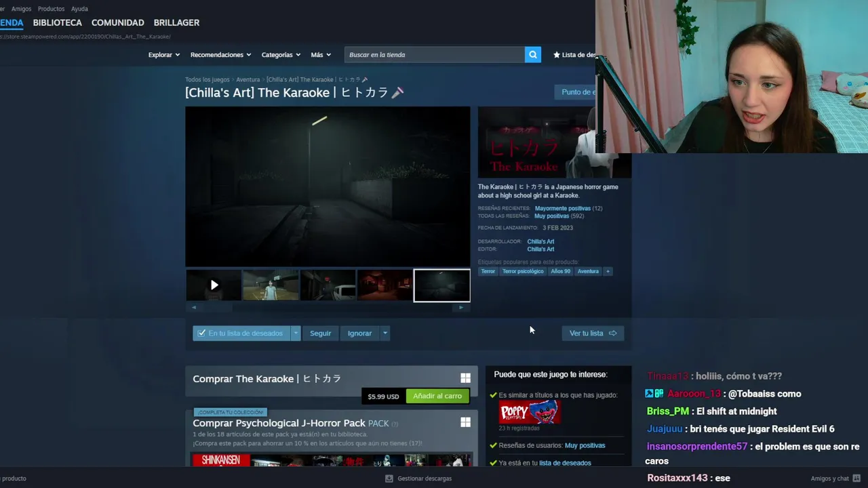Image resolution: width=868 pixels, height=488 pixels.
Task: Click the right arrow of screenshot strip
Action: (x=461, y=307)
